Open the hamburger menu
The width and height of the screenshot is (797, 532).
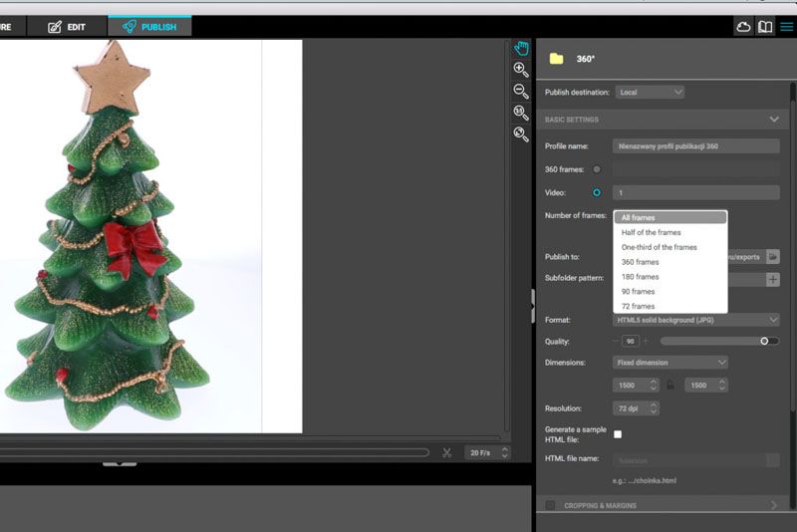pos(786,27)
